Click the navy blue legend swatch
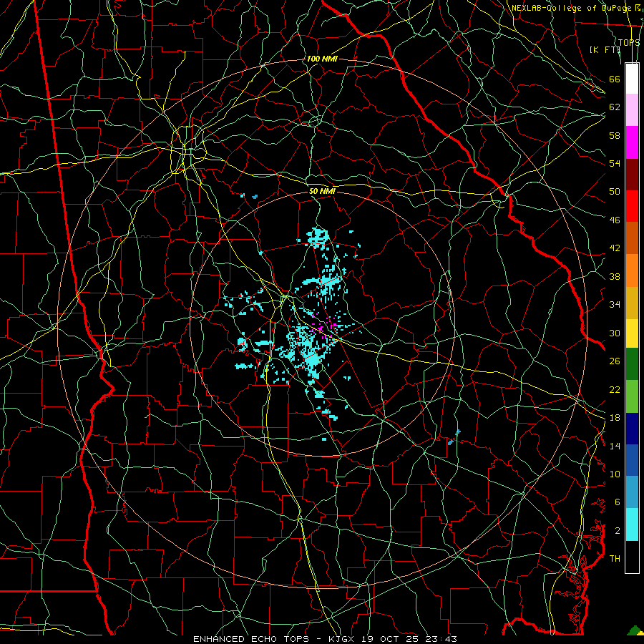This screenshot has height=644, width=644. pos(632,429)
